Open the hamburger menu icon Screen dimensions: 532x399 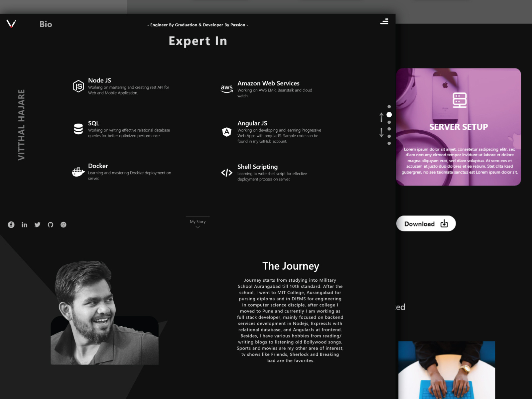[x=384, y=22]
